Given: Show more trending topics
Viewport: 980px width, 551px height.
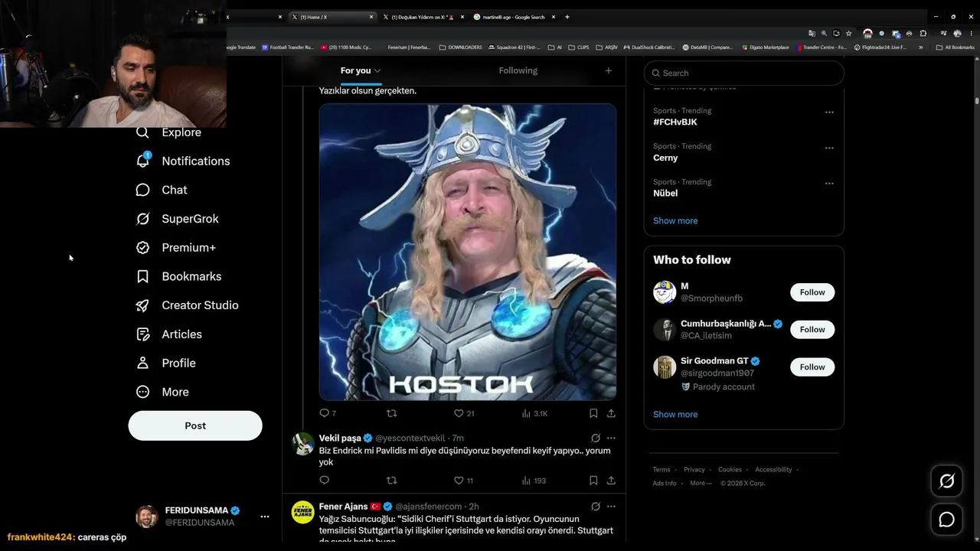Looking at the screenshot, I should 675,220.
